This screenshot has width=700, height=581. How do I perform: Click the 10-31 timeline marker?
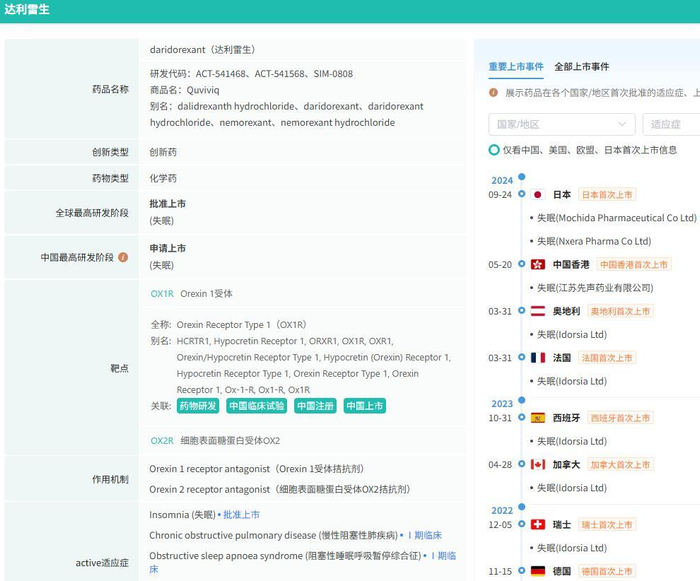point(521,417)
